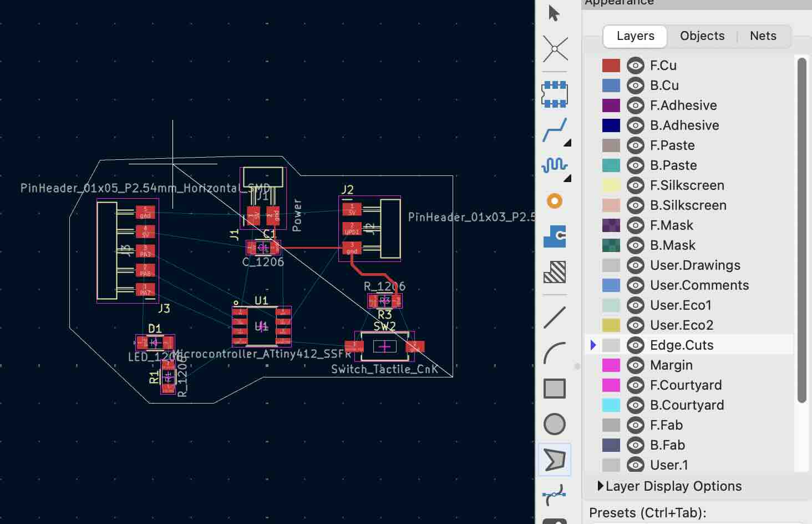The image size is (812, 524).
Task: Open tune length tool submenu arrow
Action: pos(567,179)
